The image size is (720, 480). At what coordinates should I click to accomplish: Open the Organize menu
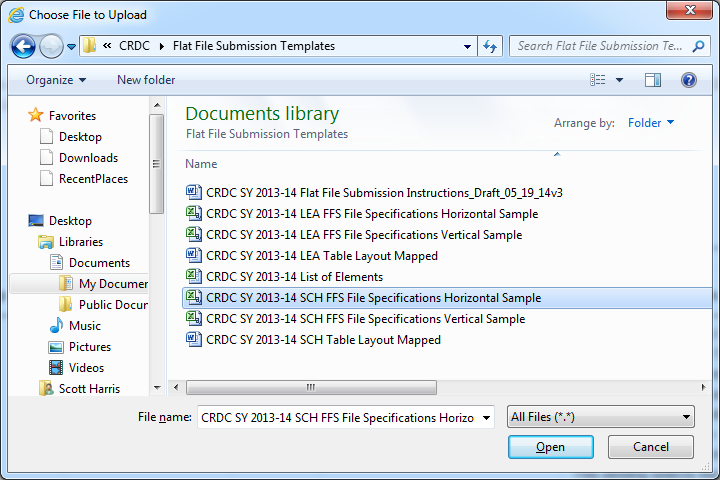tap(56, 80)
